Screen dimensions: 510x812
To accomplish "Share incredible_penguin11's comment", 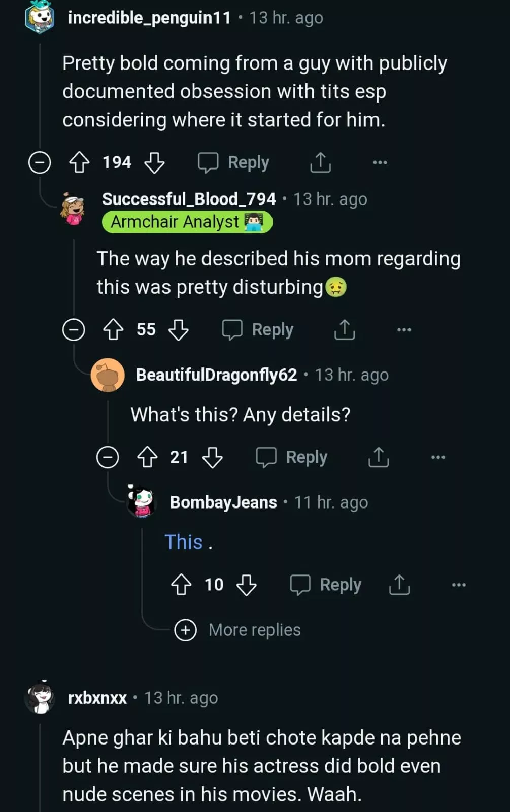I will 320,162.
